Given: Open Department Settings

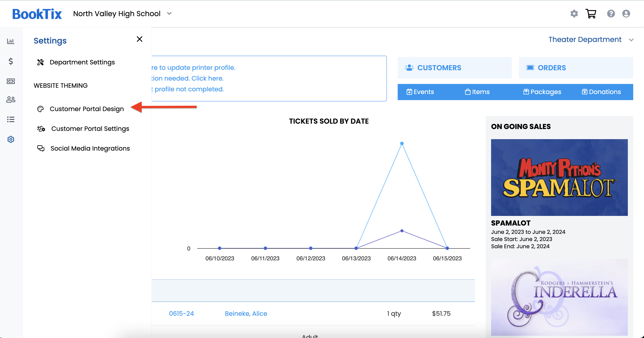Looking at the screenshot, I should [82, 62].
